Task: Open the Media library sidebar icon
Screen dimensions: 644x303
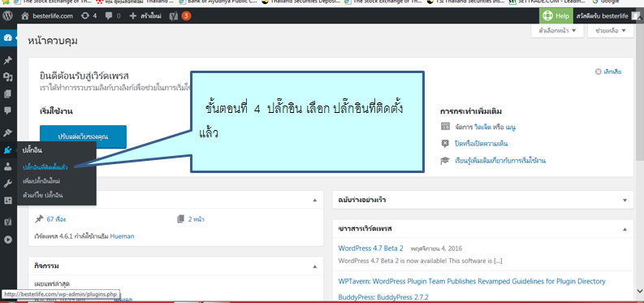Action: 8,77
